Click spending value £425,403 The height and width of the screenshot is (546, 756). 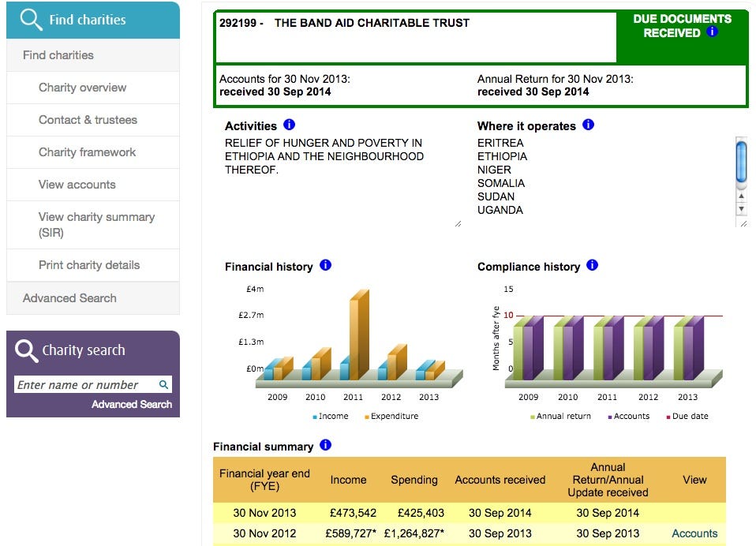coord(421,513)
